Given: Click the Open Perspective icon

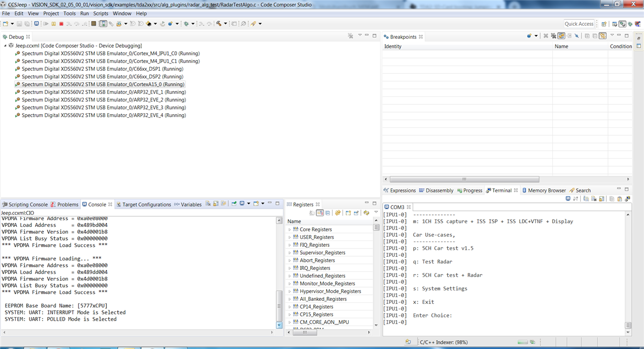Looking at the screenshot, I should point(604,24).
